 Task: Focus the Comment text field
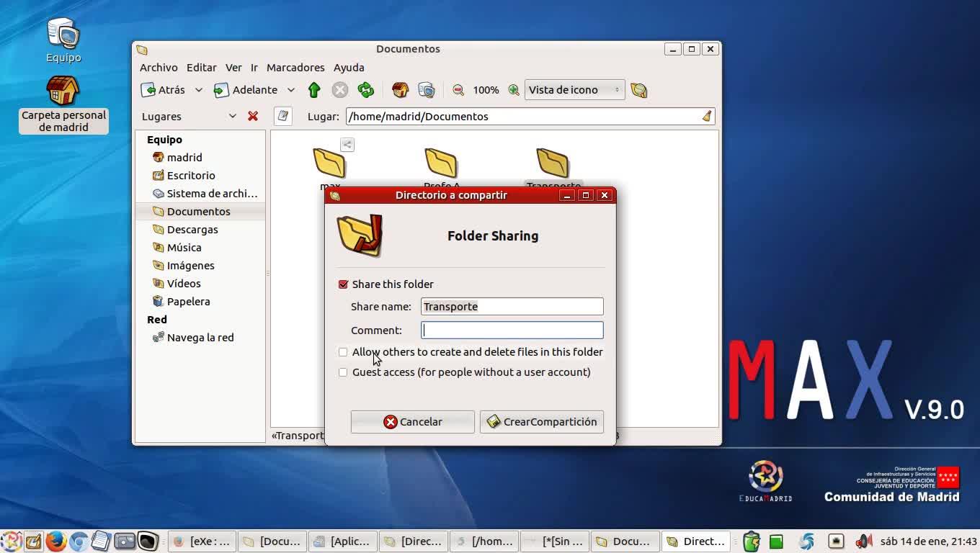click(x=512, y=331)
